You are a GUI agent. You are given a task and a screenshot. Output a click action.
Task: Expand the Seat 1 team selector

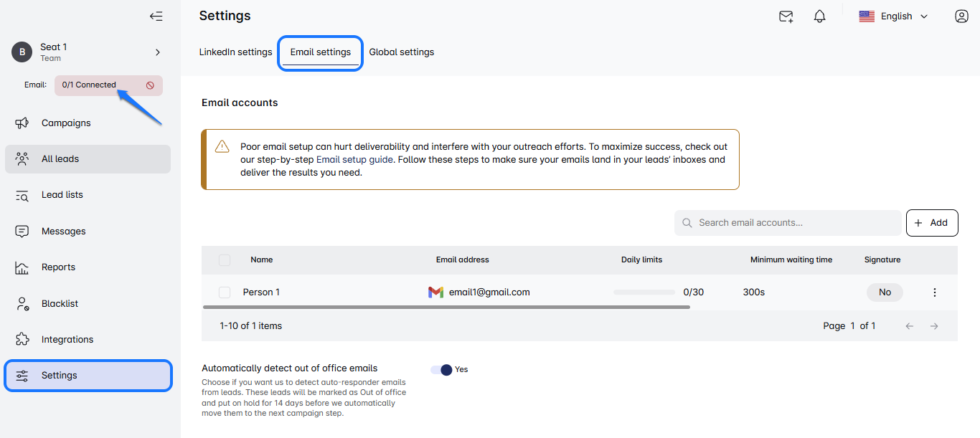click(157, 52)
